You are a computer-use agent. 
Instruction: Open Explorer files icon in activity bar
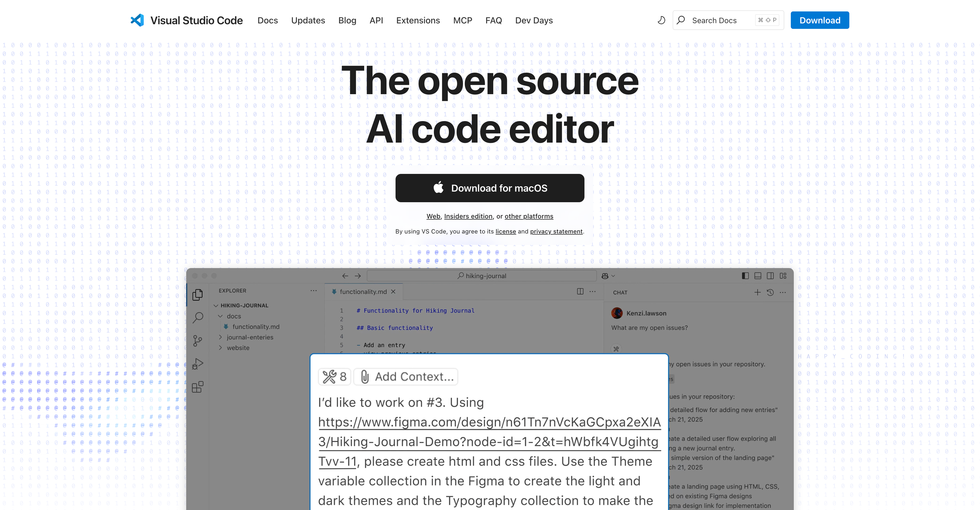(x=197, y=295)
